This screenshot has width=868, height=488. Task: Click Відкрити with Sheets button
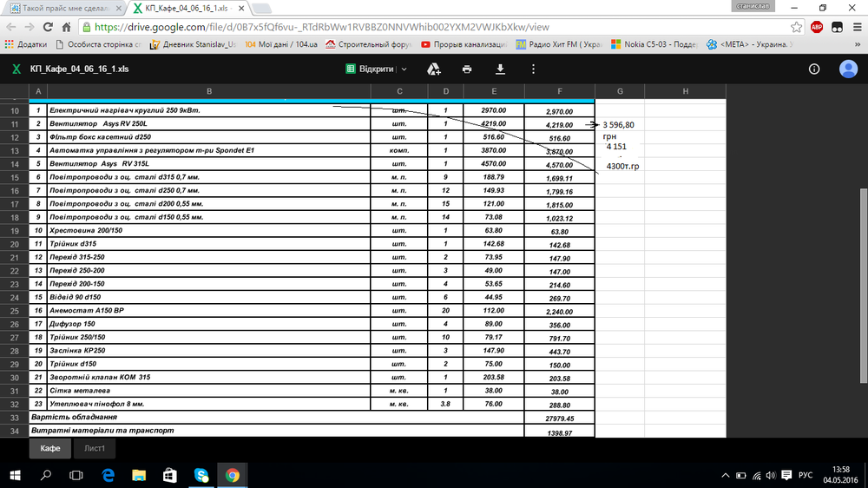[x=370, y=69]
